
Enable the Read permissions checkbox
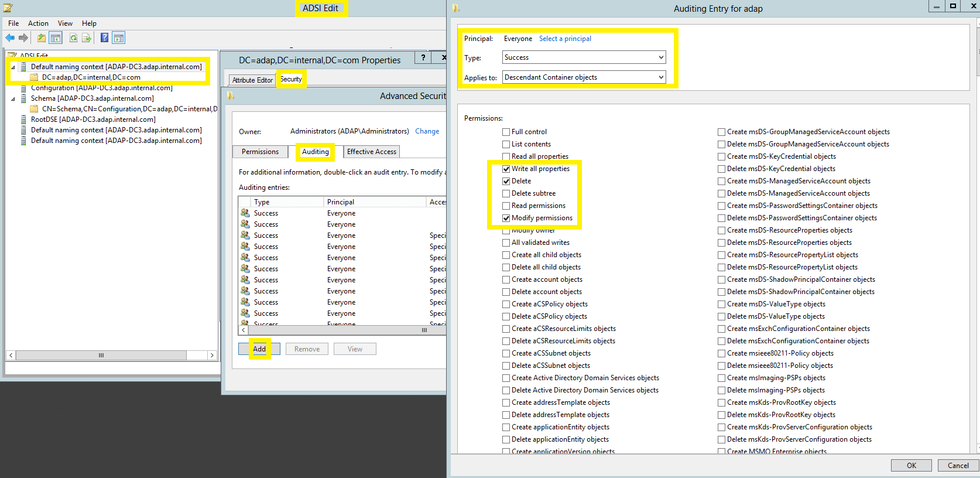pyautogui.click(x=506, y=206)
